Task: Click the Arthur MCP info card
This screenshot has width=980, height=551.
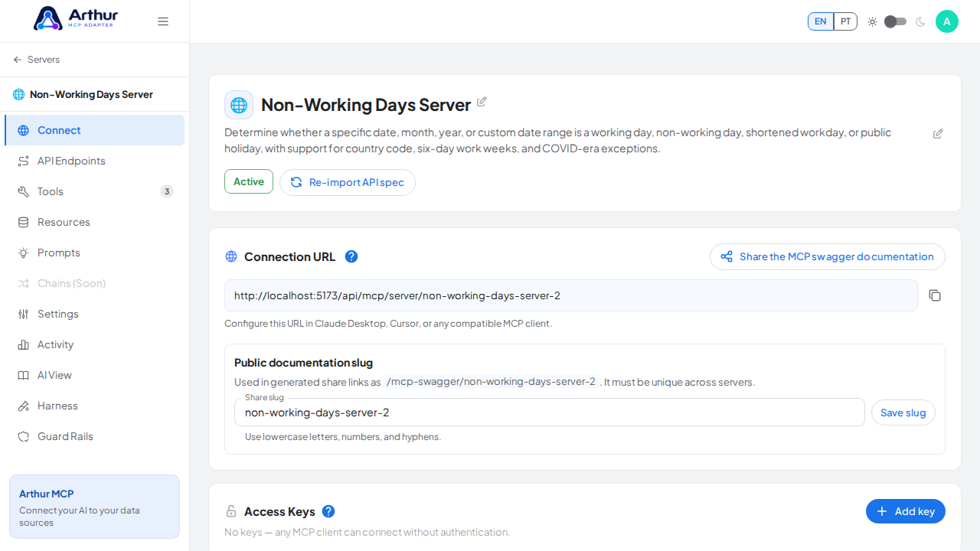Action: [94, 507]
